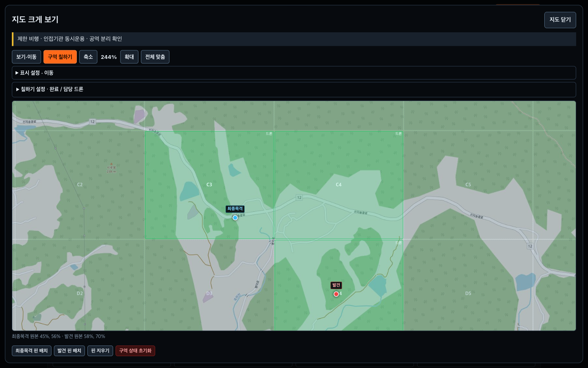Select grid zone label C2

[80, 185]
